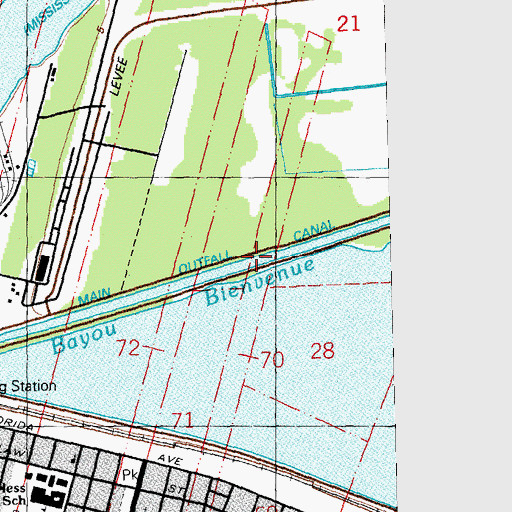The image size is (512, 512).
Task: Click section number 28
Action: 322,351
